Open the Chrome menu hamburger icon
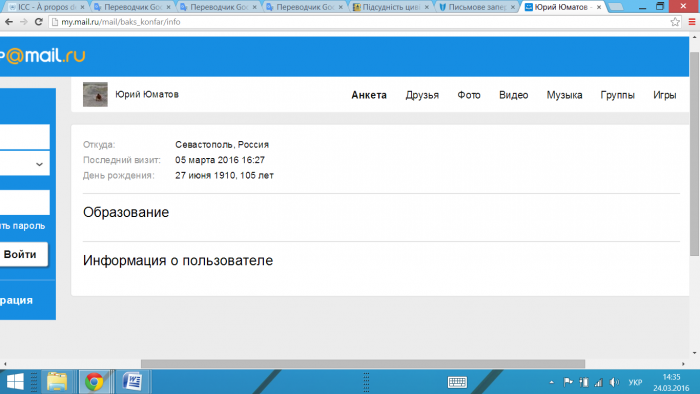 [692, 22]
